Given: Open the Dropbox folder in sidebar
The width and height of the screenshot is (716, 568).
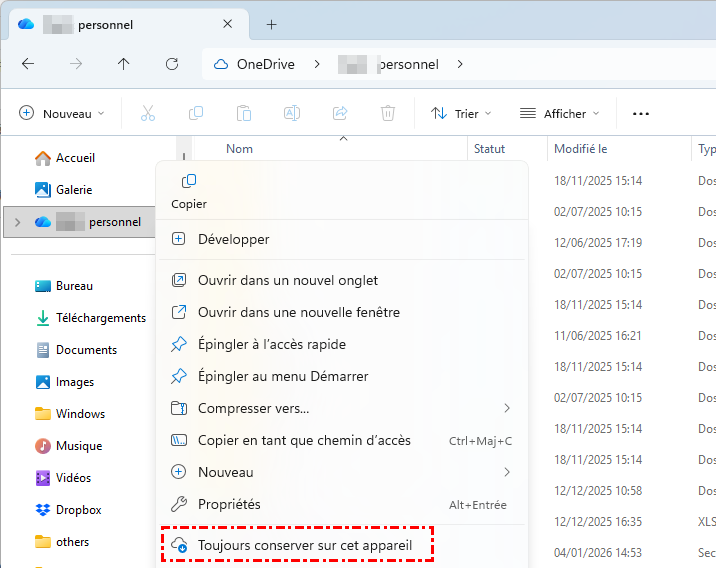Looking at the screenshot, I should [78, 510].
